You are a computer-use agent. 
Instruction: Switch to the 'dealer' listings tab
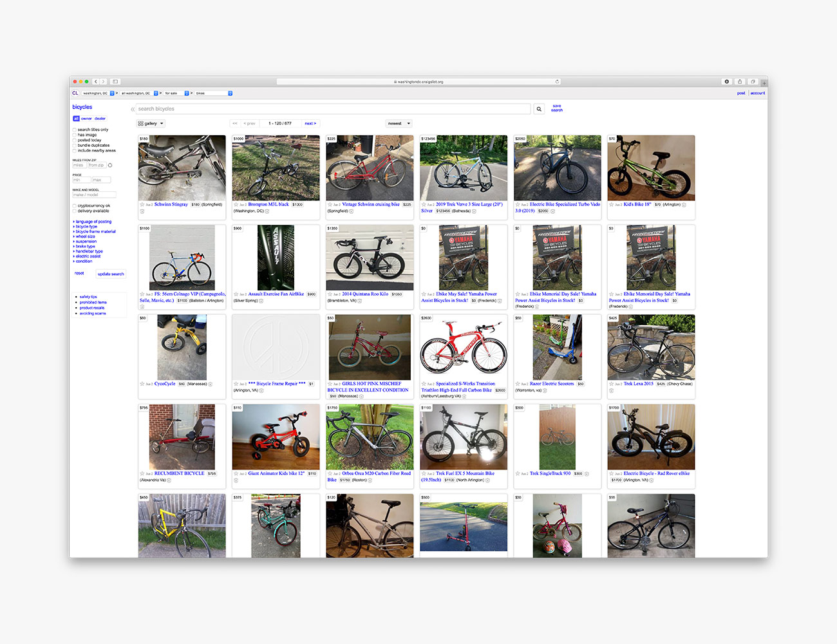tap(100, 118)
